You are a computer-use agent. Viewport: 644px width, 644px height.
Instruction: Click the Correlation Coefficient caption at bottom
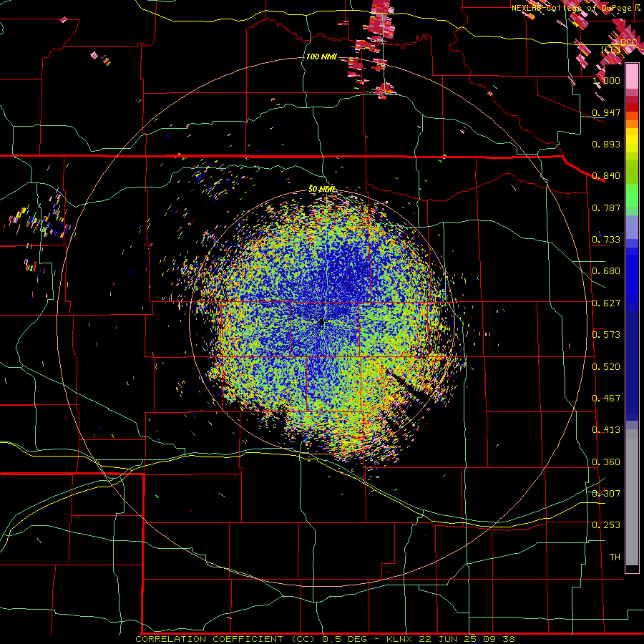[x=325, y=639]
